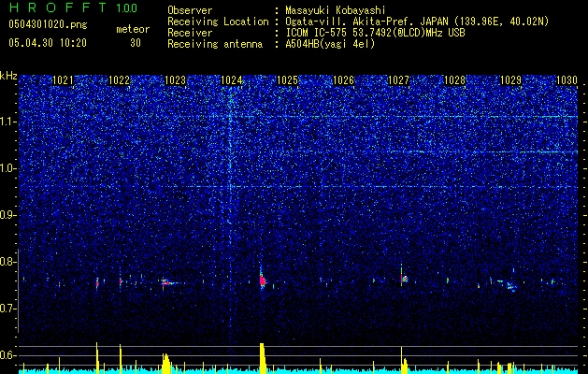Click the 1025 time marker
Viewport: 588px width, 374px height.
coord(287,79)
